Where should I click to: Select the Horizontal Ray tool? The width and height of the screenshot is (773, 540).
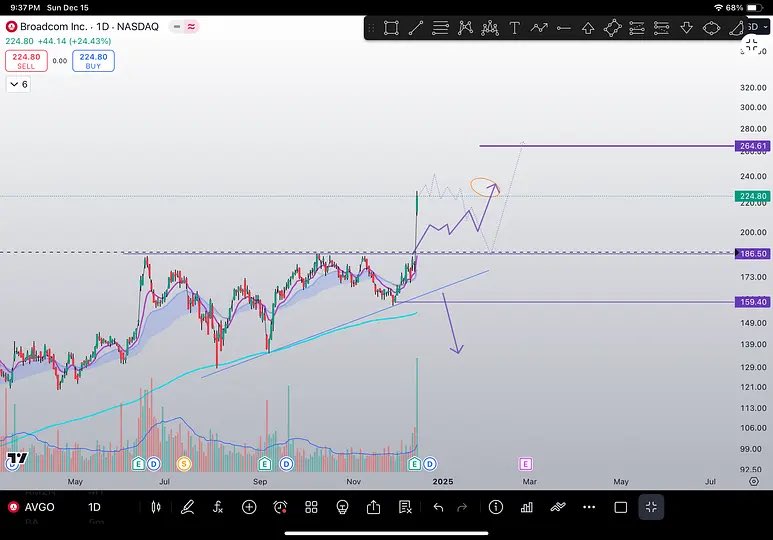point(563,28)
